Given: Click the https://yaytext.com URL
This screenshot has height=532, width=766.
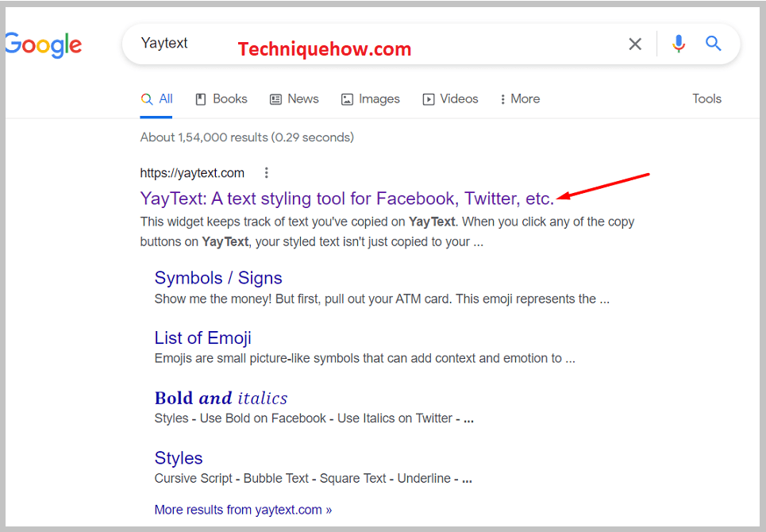Looking at the screenshot, I should 192,173.
